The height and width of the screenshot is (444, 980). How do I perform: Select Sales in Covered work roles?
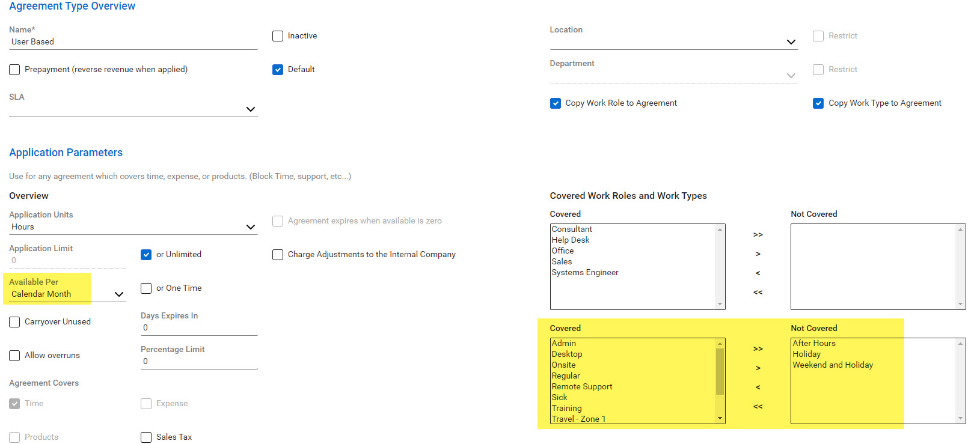click(x=562, y=262)
